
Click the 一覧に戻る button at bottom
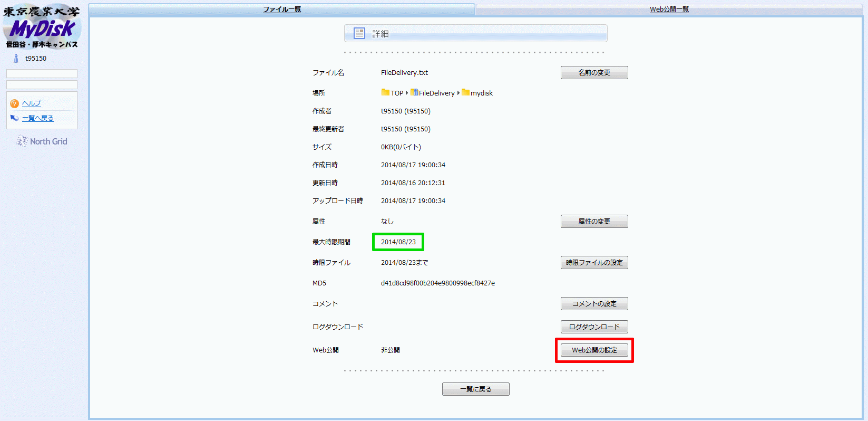[x=476, y=389]
